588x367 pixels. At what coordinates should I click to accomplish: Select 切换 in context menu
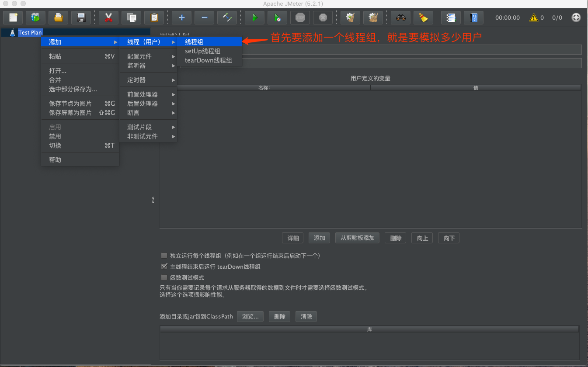(80, 145)
